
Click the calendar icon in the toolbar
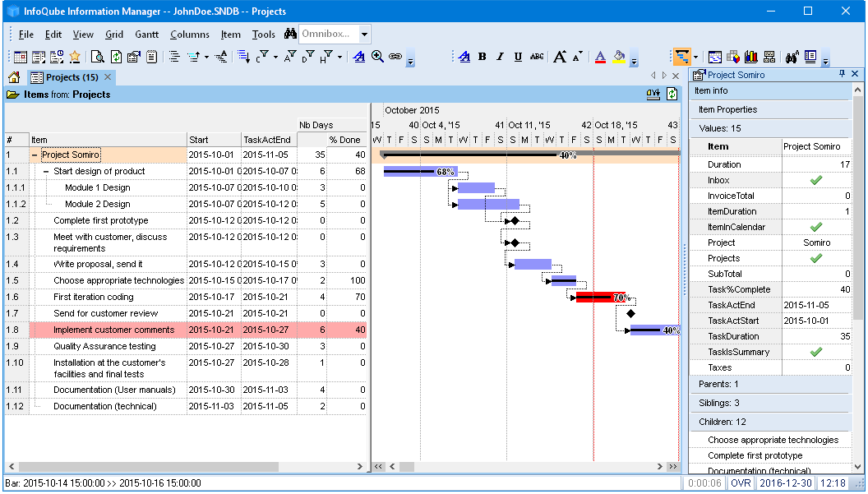(x=21, y=57)
